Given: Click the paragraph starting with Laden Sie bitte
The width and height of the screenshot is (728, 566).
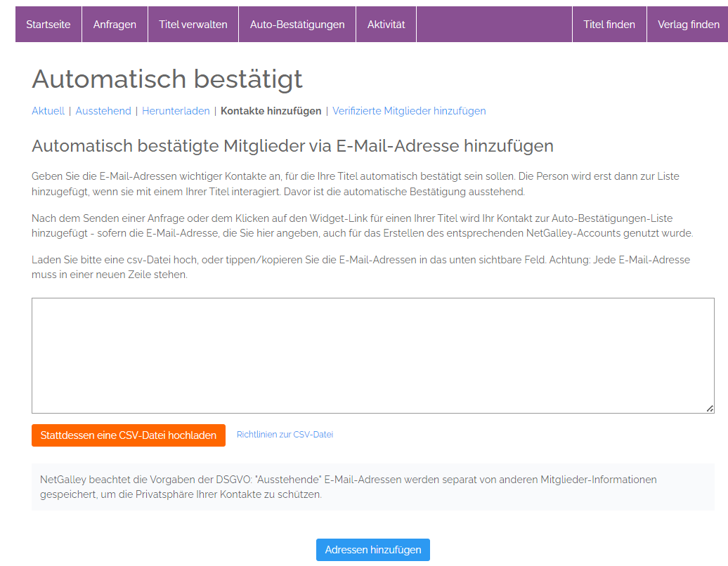Looking at the screenshot, I should click(360, 267).
